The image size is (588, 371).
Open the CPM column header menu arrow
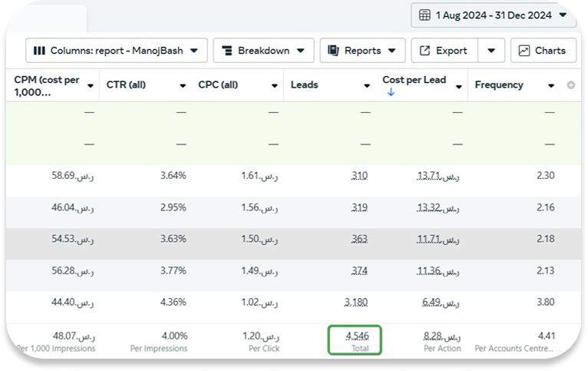[x=91, y=85]
